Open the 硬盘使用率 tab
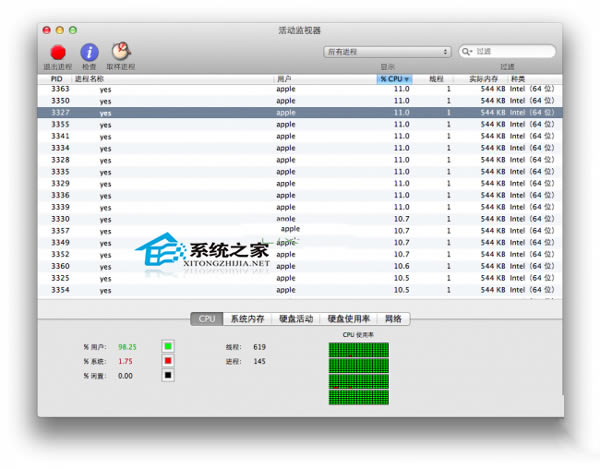 [x=349, y=319]
